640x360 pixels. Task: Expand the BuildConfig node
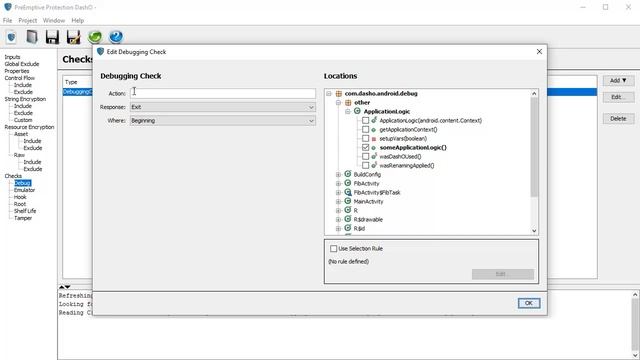click(338, 174)
